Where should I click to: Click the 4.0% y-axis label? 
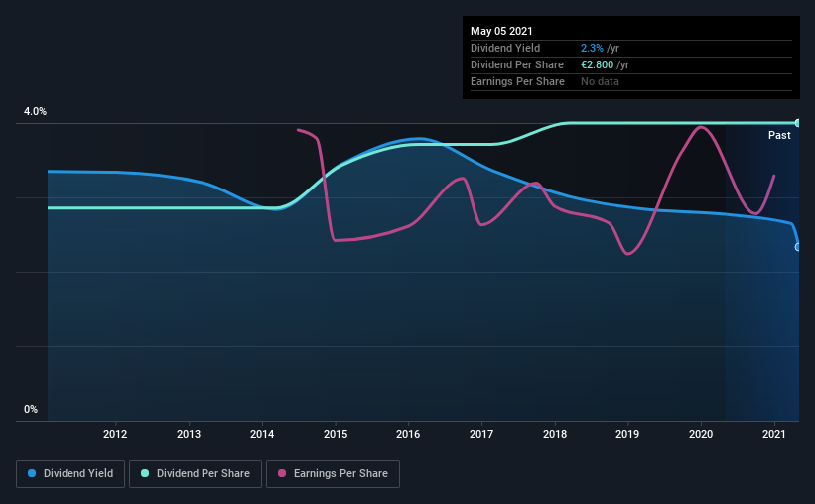pos(35,112)
